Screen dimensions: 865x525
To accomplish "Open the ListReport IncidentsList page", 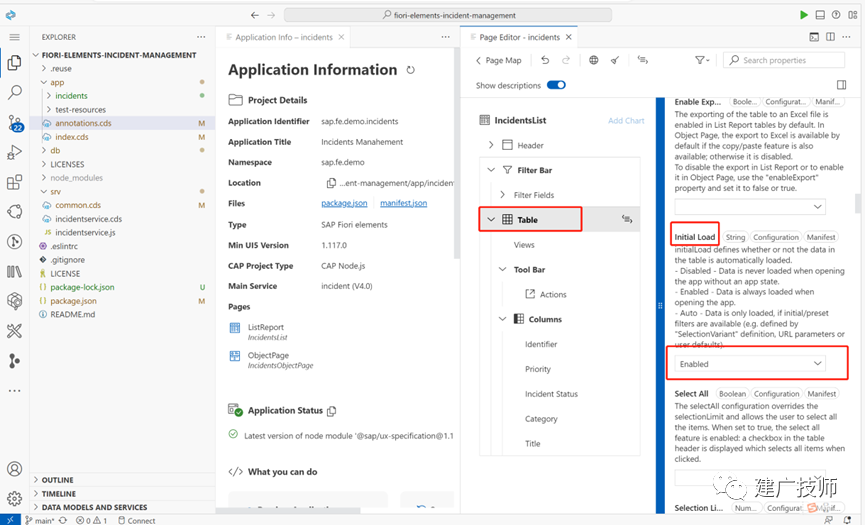I will pyautogui.click(x=265, y=327).
